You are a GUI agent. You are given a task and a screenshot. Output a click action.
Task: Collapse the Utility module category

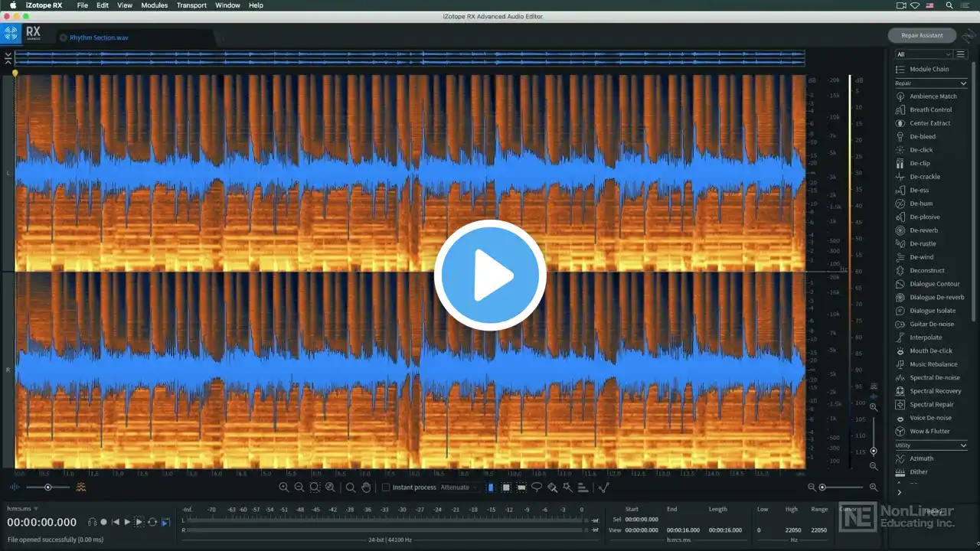click(963, 445)
